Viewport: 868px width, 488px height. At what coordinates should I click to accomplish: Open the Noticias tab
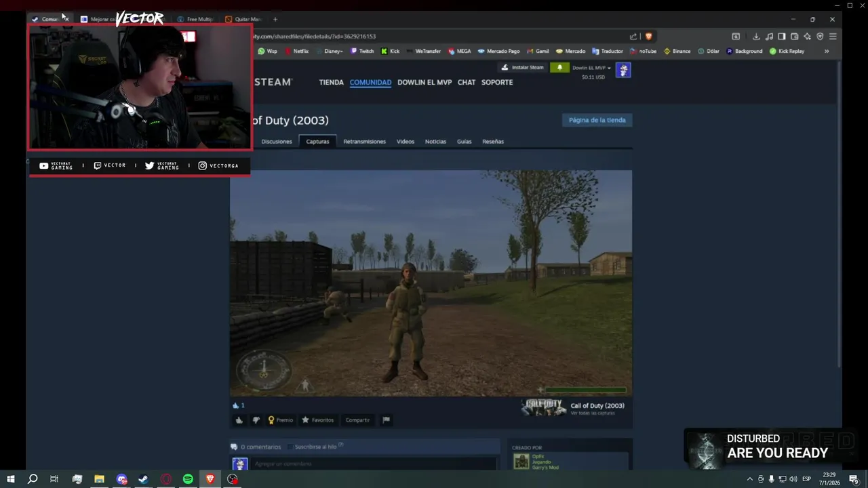pos(435,142)
